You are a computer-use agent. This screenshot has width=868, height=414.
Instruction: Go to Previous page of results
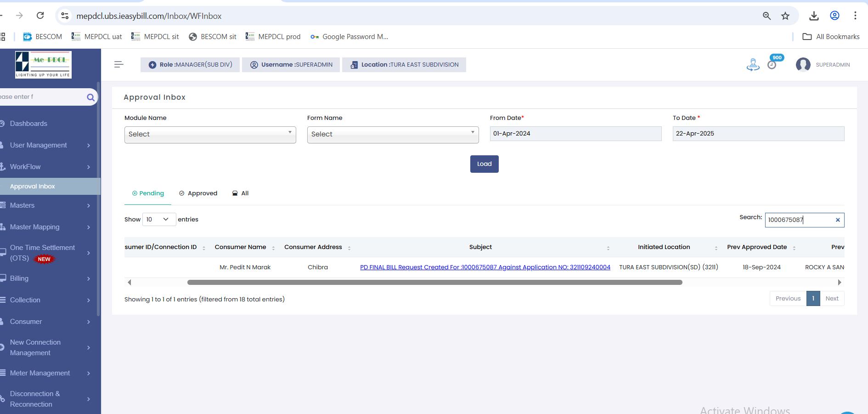click(x=788, y=299)
